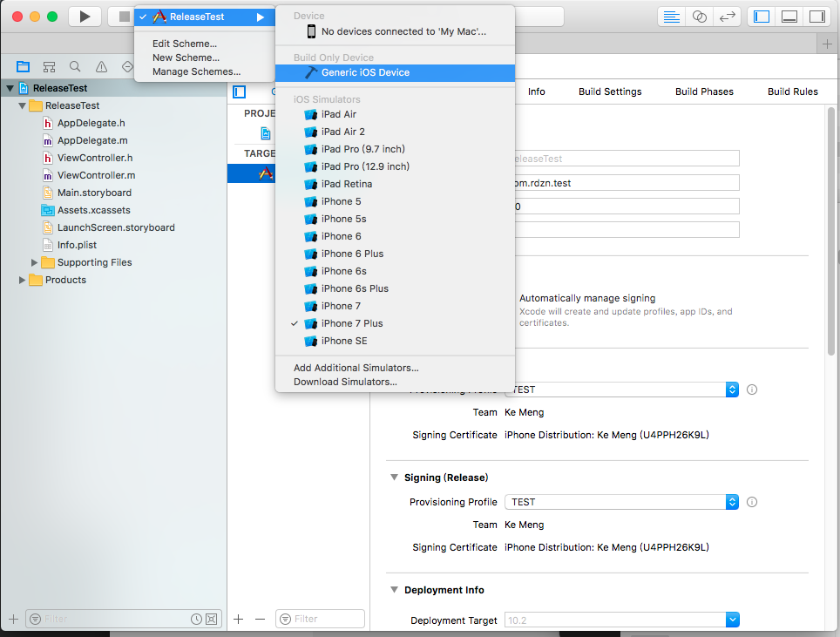Collapse the Deployment Info section
The width and height of the screenshot is (840, 637).
tap(394, 589)
